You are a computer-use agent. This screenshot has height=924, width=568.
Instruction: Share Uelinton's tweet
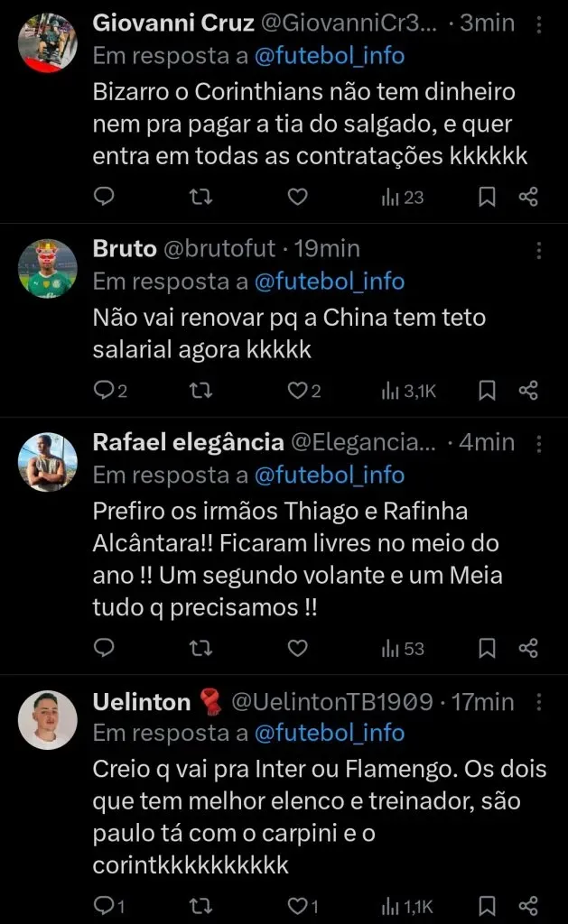tap(529, 906)
